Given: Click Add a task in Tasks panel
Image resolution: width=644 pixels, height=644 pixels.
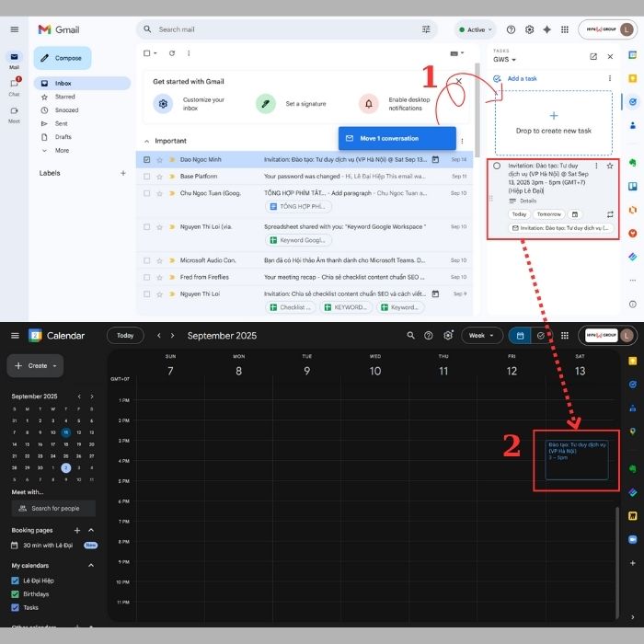Looking at the screenshot, I should 522,78.
